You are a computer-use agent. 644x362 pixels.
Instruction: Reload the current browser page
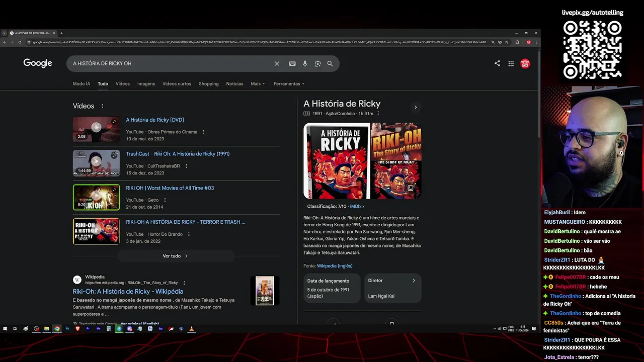tap(20, 42)
